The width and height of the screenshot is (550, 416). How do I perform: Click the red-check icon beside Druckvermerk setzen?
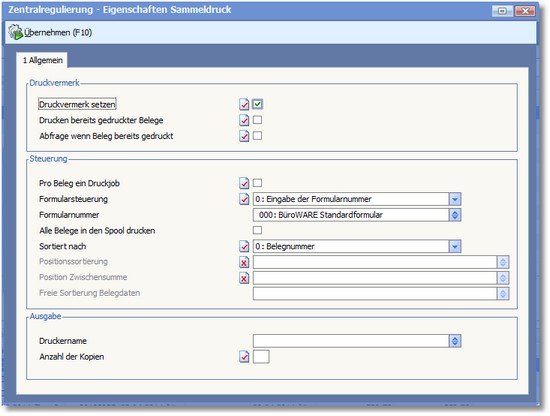[x=244, y=104]
